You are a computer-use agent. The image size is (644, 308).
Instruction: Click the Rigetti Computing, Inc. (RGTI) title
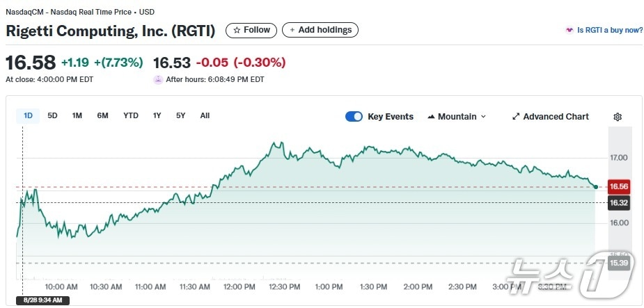(x=111, y=31)
